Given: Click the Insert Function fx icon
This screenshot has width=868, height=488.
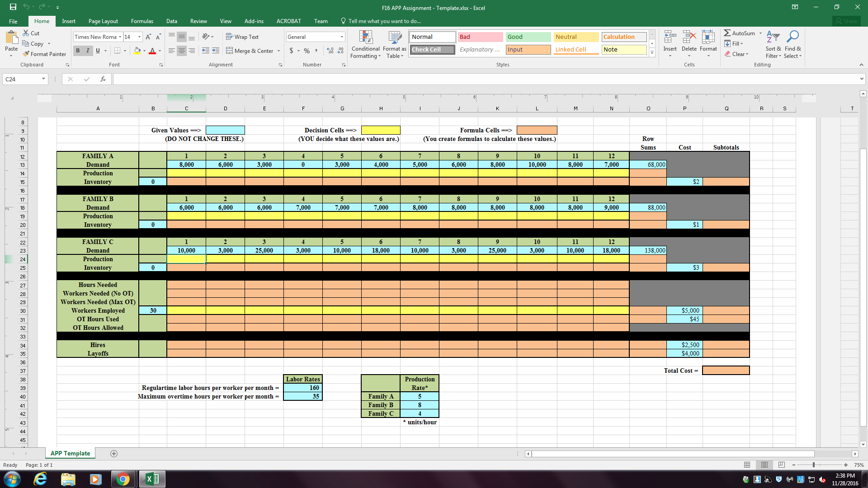Looking at the screenshot, I should (x=103, y=79).
